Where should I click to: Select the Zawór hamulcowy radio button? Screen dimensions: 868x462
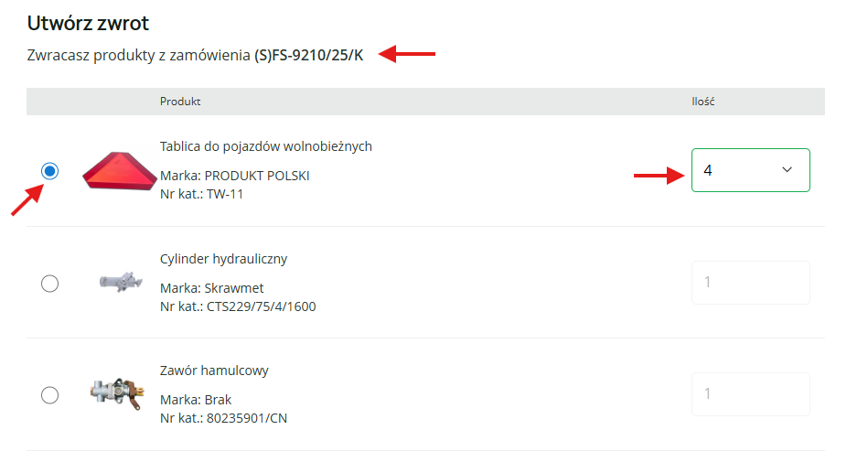point(50,395)
